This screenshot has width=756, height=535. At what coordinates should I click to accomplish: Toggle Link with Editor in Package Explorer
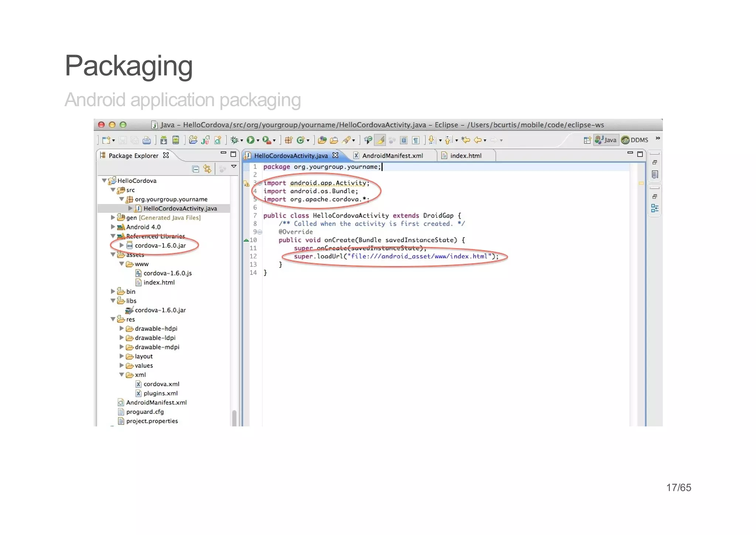[207, 169]
